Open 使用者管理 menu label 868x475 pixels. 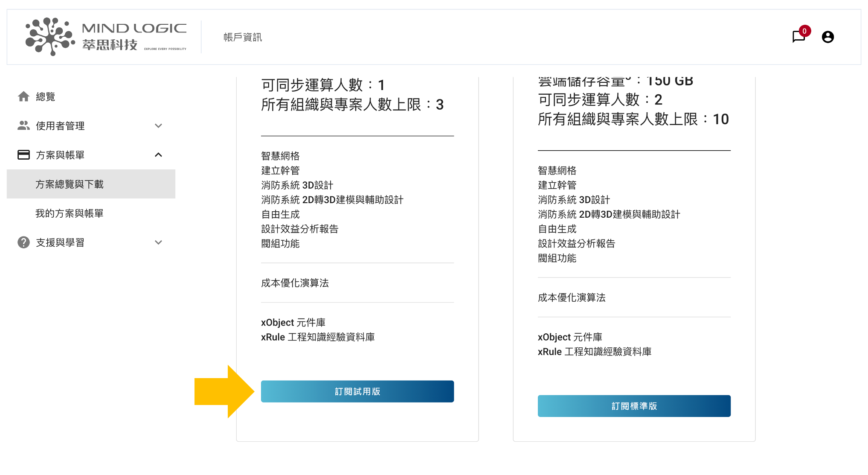(60, 126)
